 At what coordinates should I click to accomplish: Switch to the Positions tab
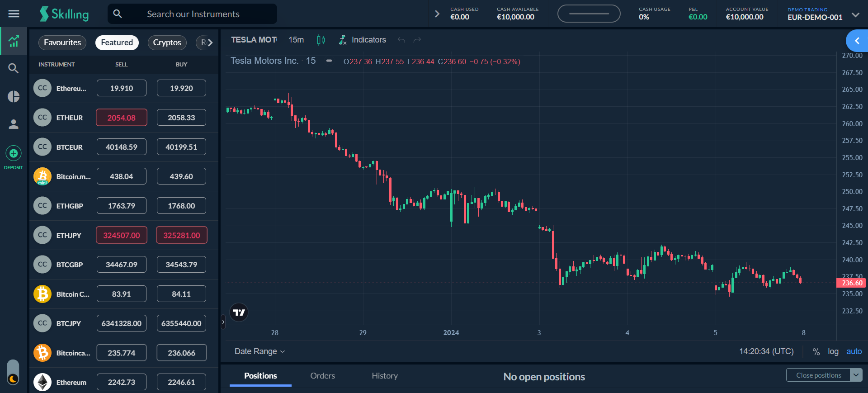(x=260, y=376)
